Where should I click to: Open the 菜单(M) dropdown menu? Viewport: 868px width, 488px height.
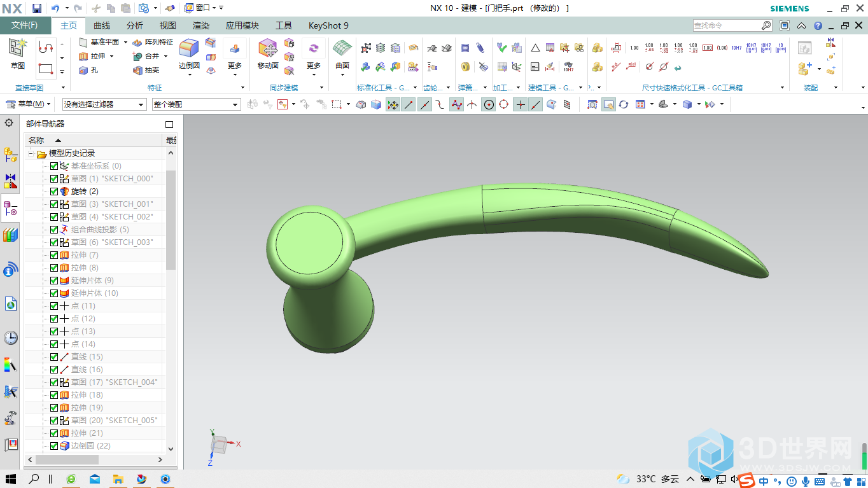point(29,104)
